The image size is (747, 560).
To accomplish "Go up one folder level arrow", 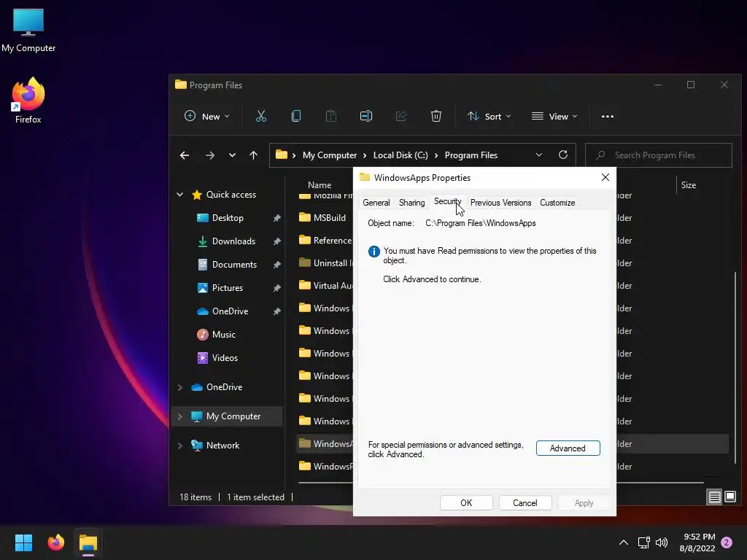I will [x=253, y=155].
